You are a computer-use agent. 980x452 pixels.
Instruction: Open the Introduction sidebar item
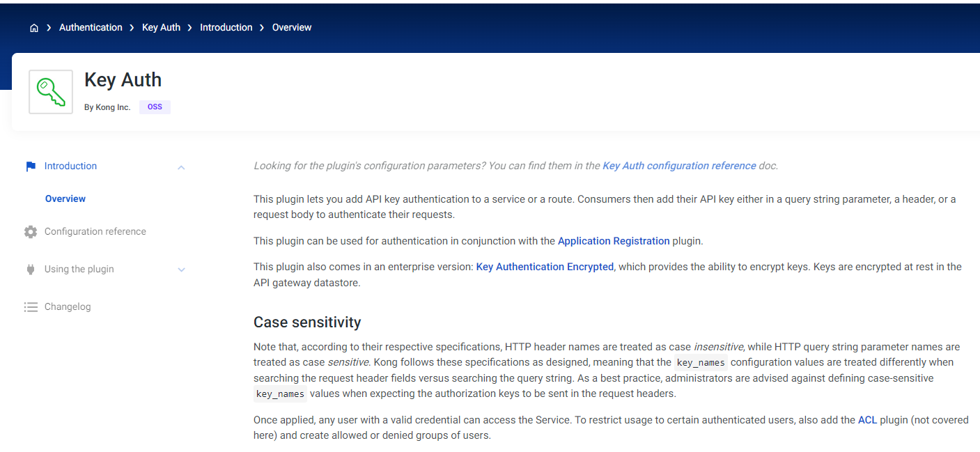tap(70, 166)
